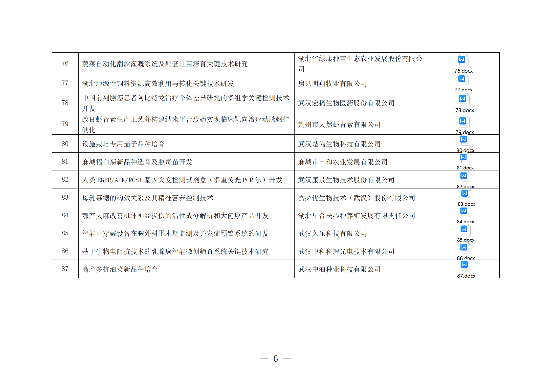Click row number 86 cell
The image size is (555, 392).
tap(65, 251)
